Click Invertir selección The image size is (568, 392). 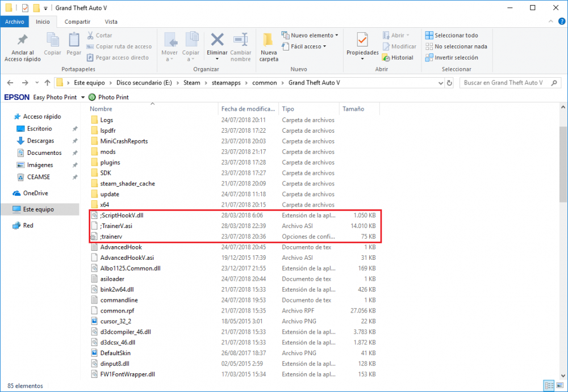(452, 57)
